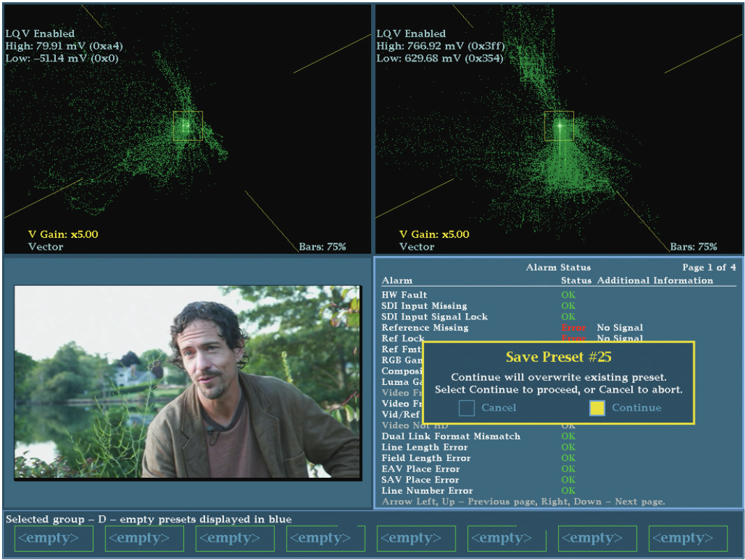This screenshot has height=560, width=745.
Task: Select the first empty preset slot in group D
Action: [54, 538]
